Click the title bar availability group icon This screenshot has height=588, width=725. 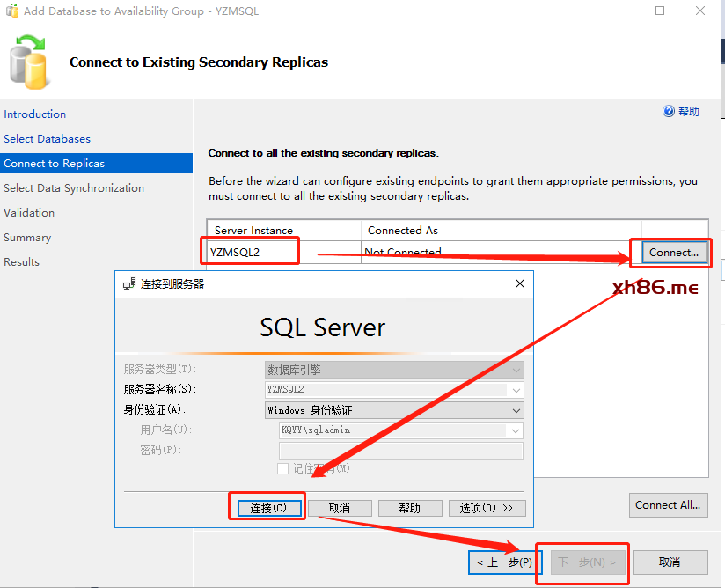click(12, 11)
